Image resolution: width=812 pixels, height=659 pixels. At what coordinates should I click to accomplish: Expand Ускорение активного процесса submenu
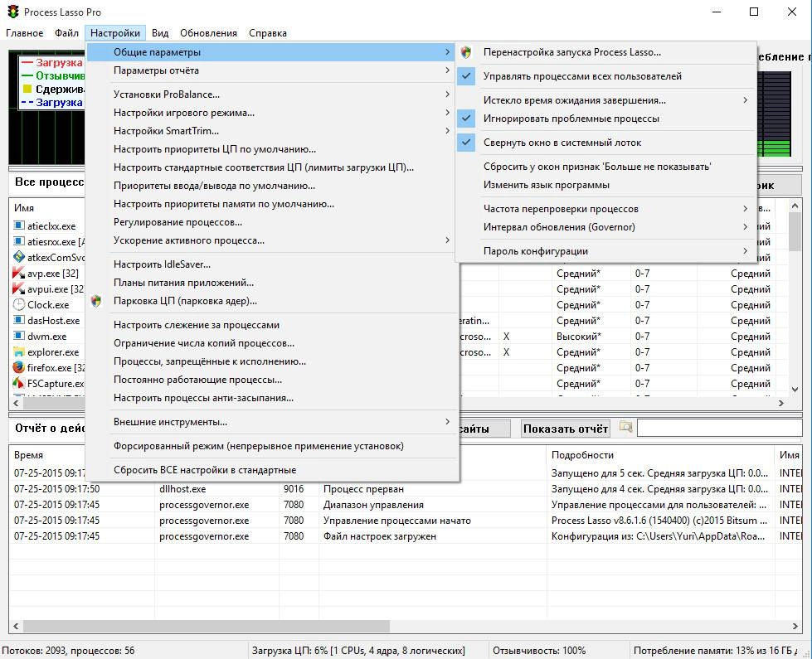point(272,240)
